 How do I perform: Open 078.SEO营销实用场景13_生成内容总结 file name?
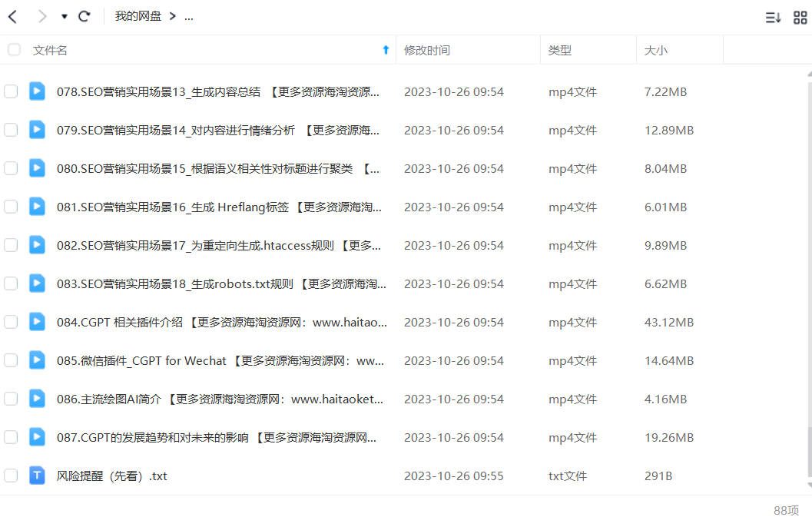point(218,91)
